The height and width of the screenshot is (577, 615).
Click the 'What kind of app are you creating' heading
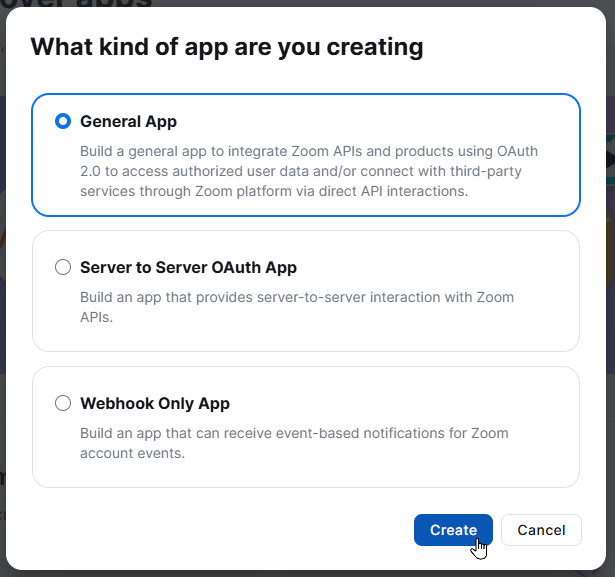tap(227, 47)
